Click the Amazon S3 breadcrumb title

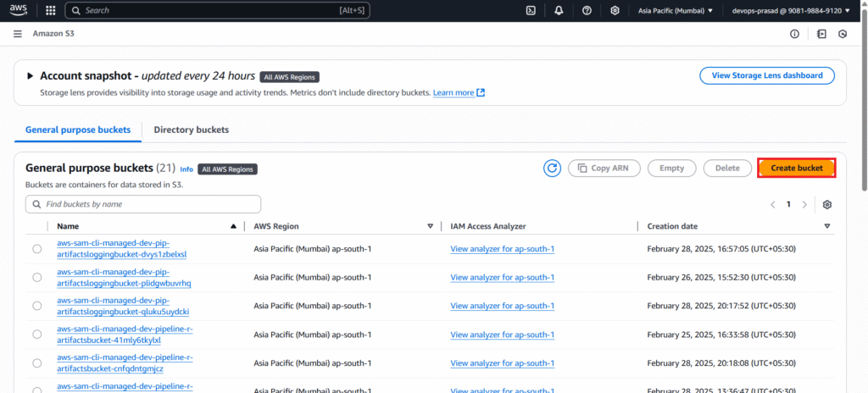click(53, 34)
